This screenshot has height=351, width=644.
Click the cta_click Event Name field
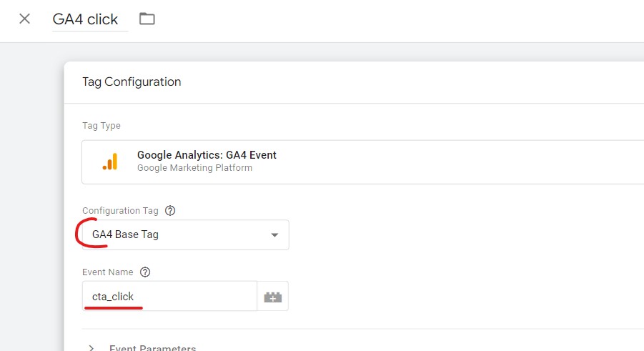169,296
